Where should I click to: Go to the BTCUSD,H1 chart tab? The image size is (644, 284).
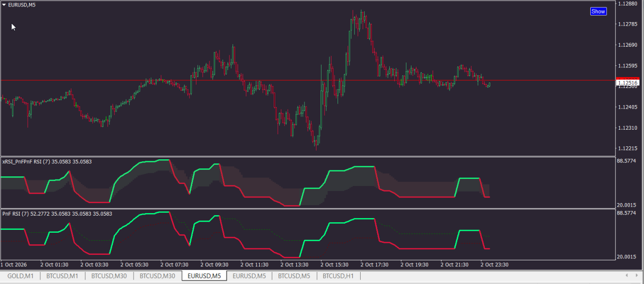338,276
